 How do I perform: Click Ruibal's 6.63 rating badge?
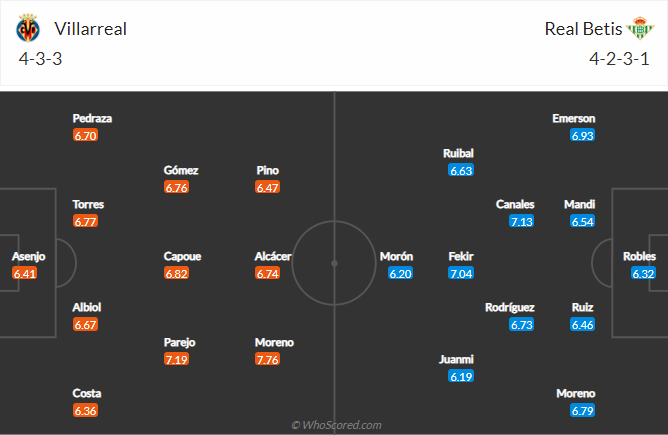(x=461, y=170)
